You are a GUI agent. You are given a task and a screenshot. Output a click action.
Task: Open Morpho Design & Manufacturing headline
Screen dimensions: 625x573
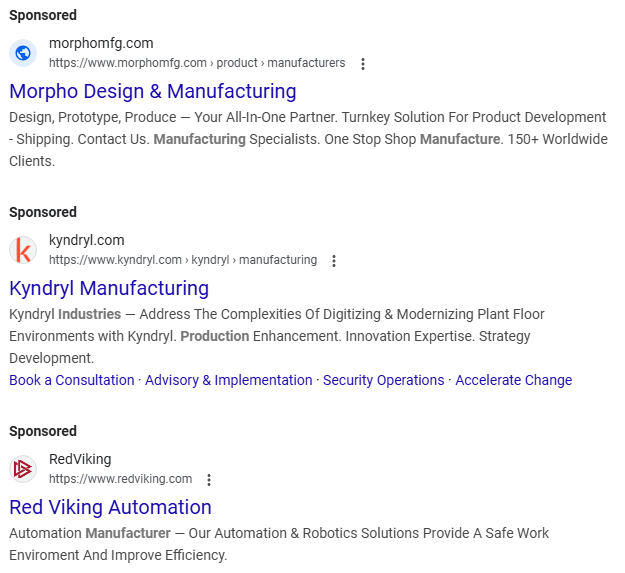(153, 91)
